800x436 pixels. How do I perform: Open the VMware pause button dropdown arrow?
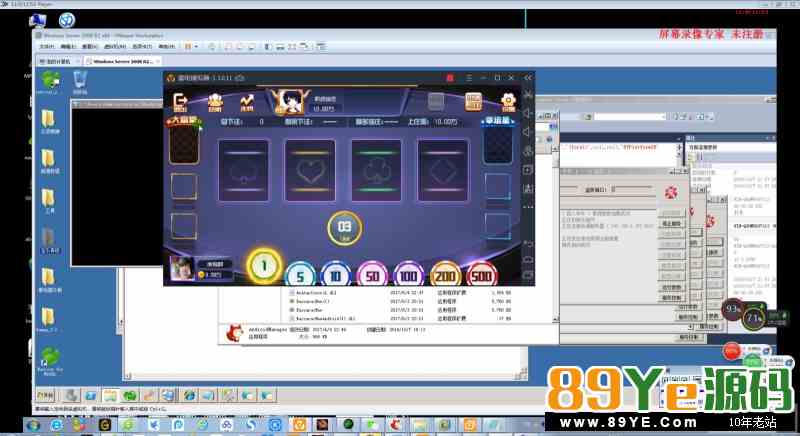(x=196, y=46)
